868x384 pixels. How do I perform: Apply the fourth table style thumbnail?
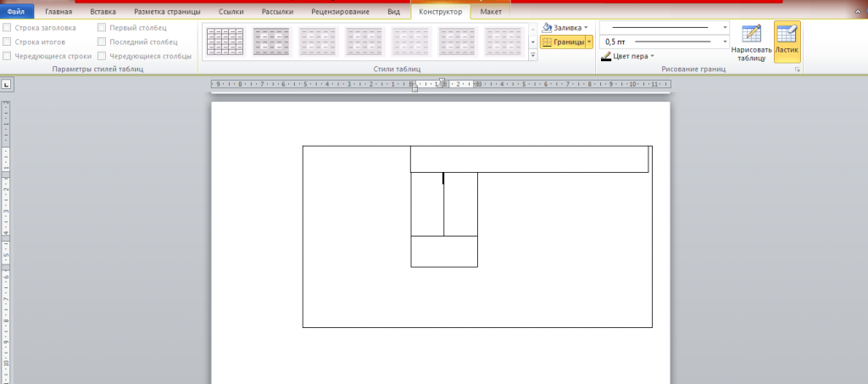364,42
